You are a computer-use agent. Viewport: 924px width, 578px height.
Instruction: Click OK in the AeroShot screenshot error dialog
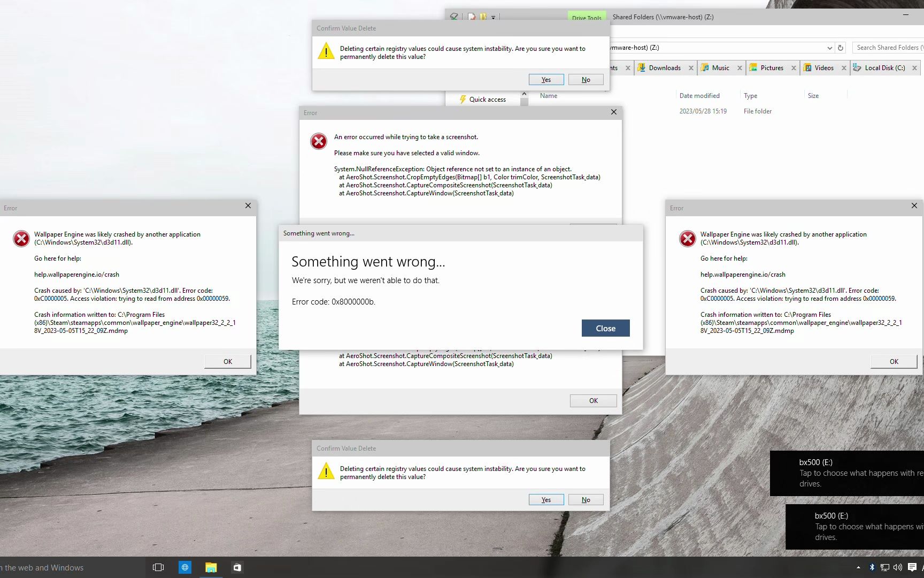(x=593, y=401)
